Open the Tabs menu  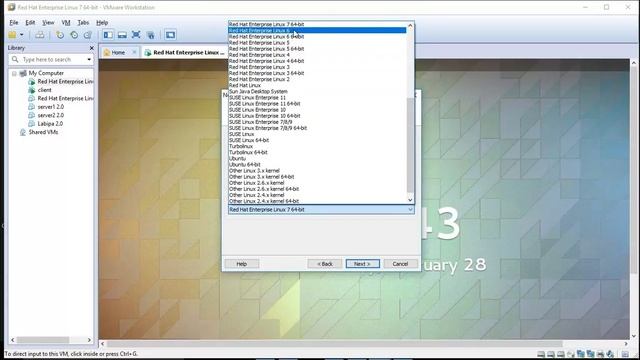(x=83, y=22)
